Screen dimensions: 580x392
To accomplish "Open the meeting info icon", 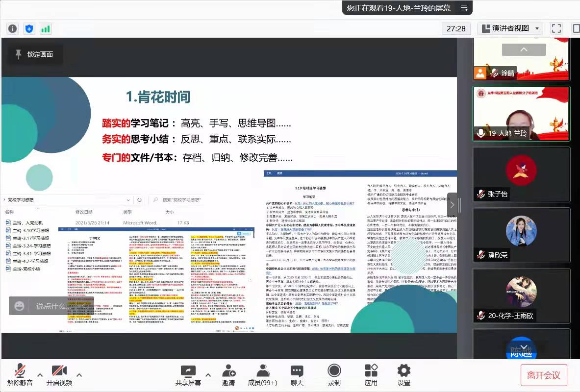I will pyautogui.click(x=13, y=28).
